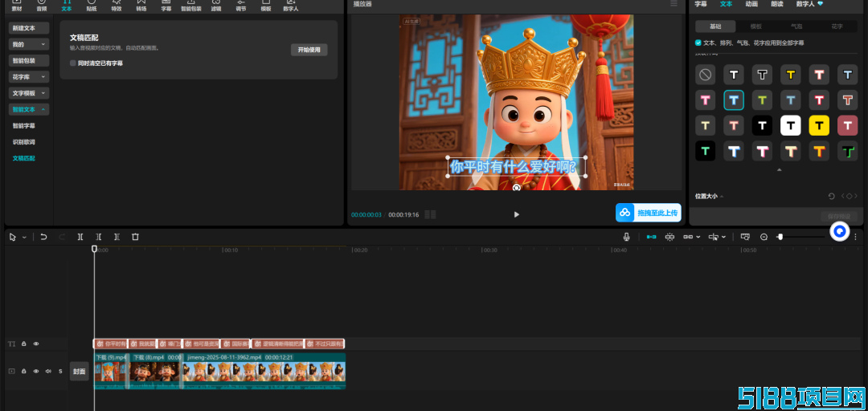Viewport: 868px width, 411px height.
Task: Click the delete-right trim icon
Action: click(x=117, y=237)
